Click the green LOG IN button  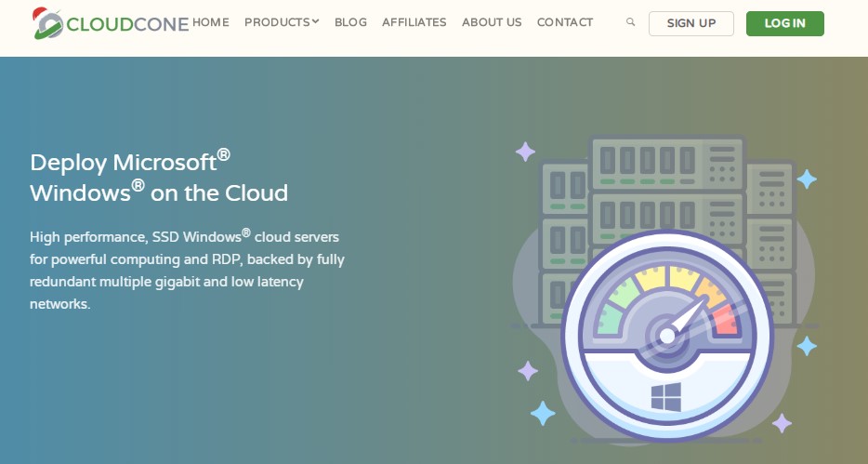click(785, 23)
